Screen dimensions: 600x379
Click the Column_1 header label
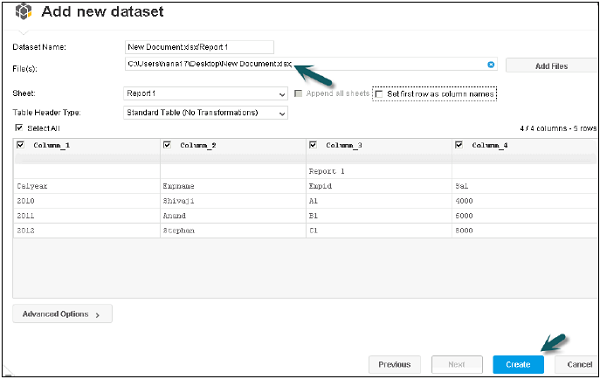point(52,145)
